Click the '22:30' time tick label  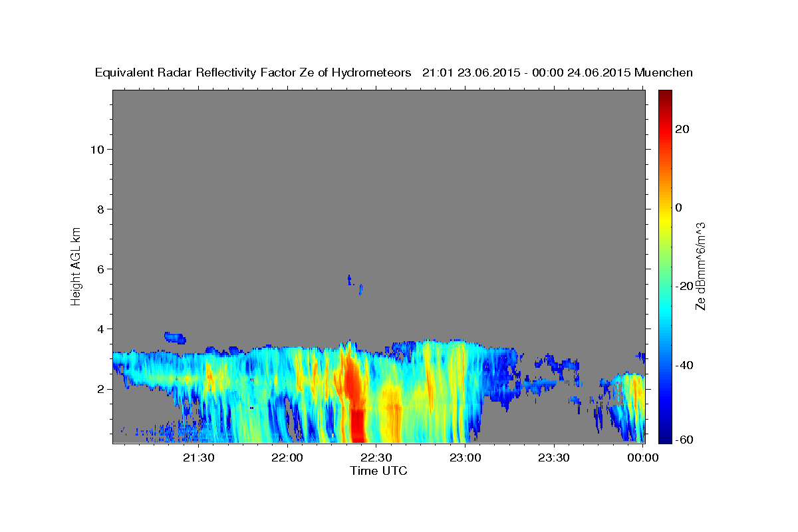click(376, 458)
